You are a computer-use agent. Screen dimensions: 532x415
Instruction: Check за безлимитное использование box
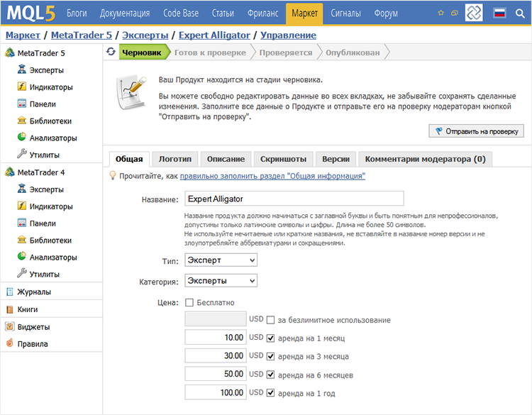tap(270, 320)
